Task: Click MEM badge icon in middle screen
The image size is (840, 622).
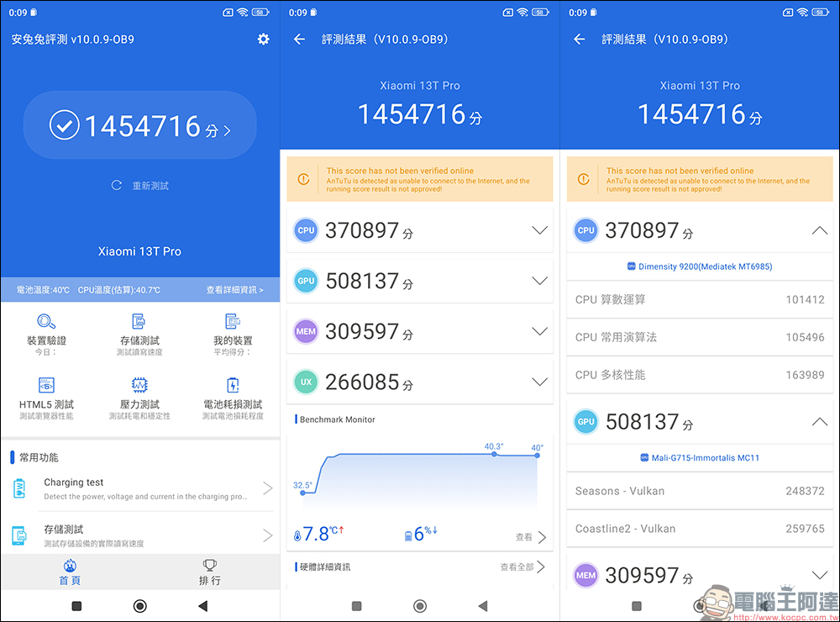Action: (306, 331)
